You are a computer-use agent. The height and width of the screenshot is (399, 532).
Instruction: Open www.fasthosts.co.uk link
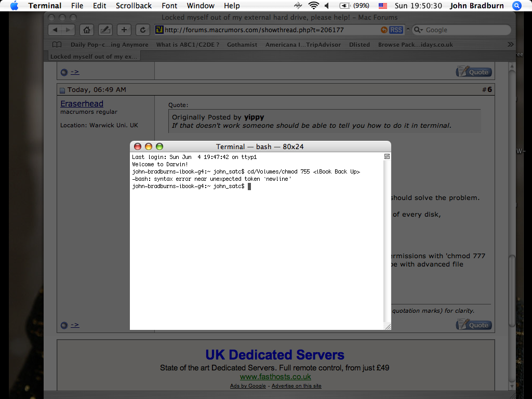click(275, 377)
